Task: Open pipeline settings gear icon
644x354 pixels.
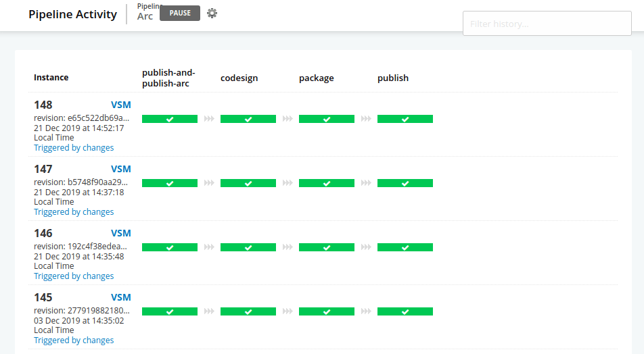Action: click(x=212, y=13)
